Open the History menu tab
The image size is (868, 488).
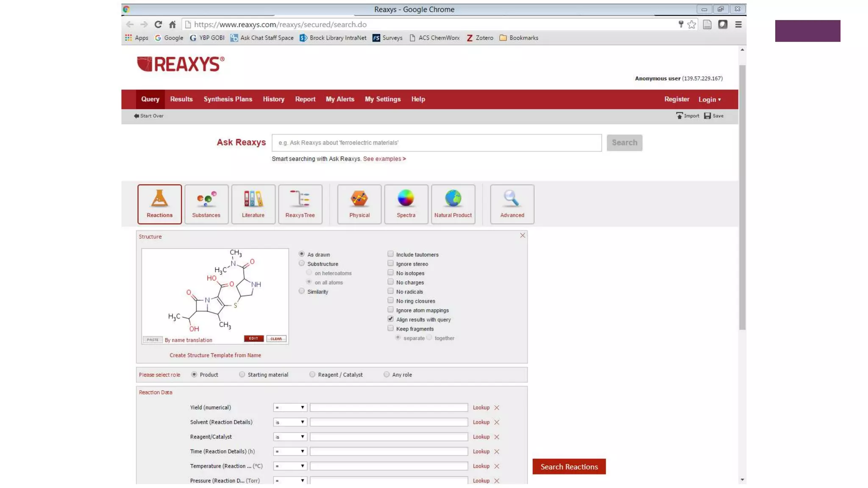tap(273, 99)
